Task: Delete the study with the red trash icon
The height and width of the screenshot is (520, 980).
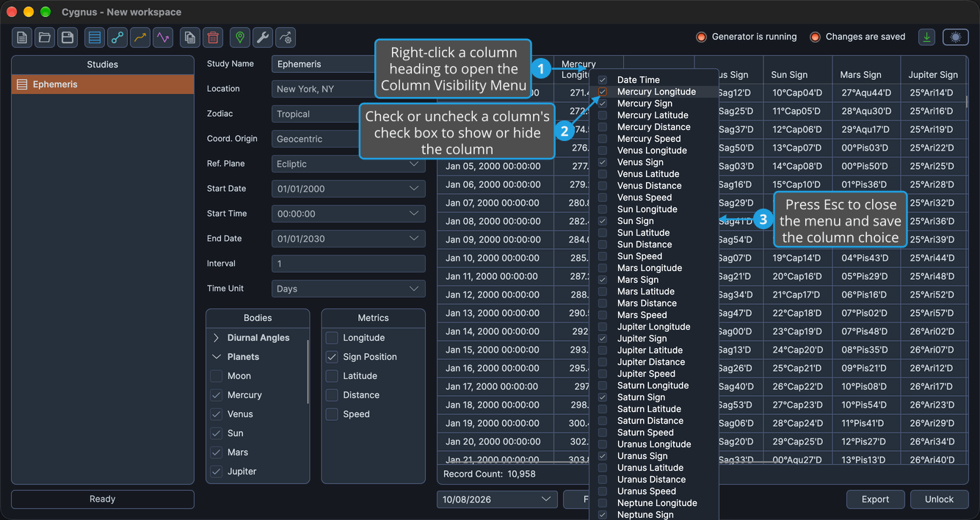Action: (213, 37)
